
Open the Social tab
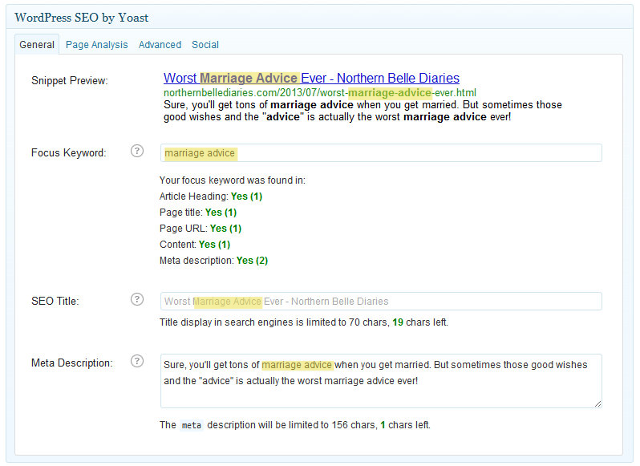point(205,44)
